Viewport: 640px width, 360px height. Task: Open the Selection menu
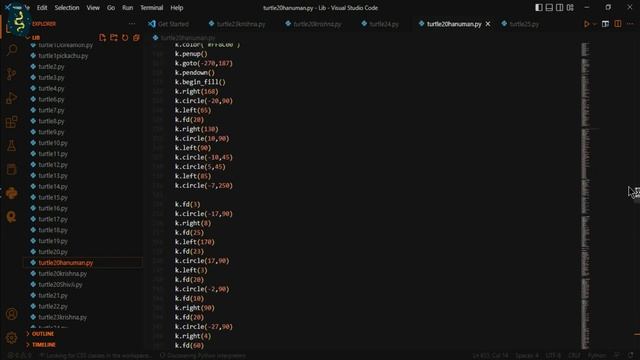coord(67,8)
